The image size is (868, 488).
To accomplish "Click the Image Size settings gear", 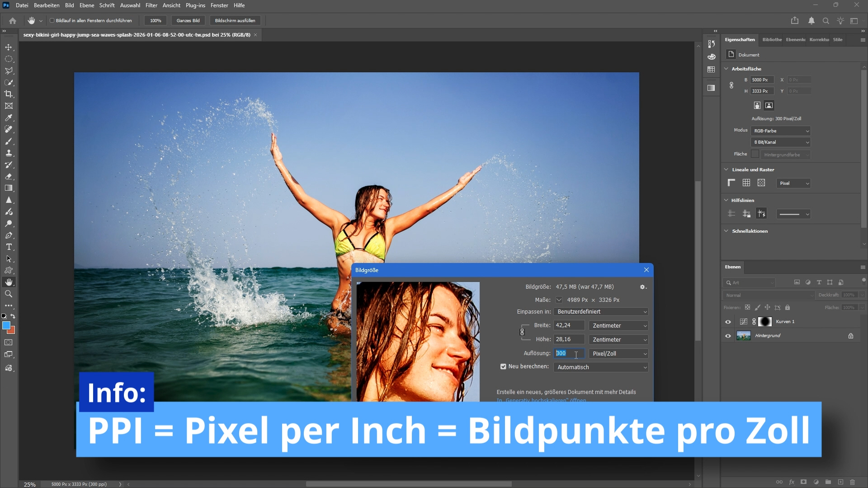I will pyautogui.click(x=642, y=287).
